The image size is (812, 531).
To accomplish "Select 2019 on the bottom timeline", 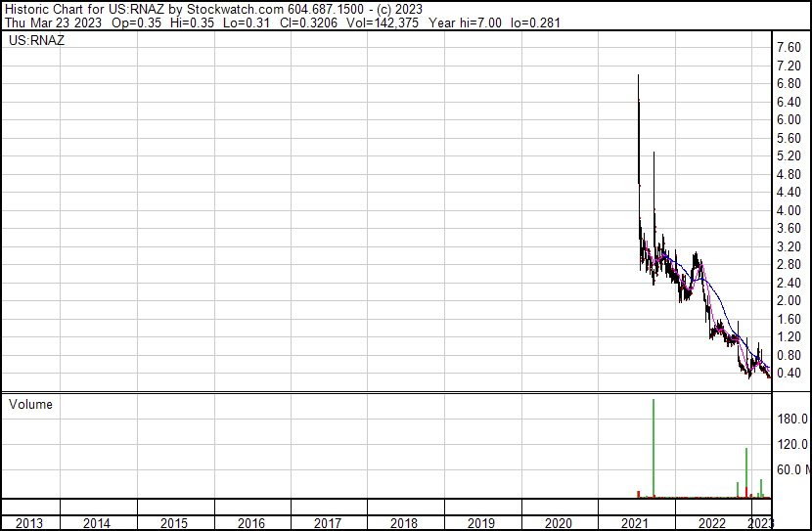I will (480, 523).
